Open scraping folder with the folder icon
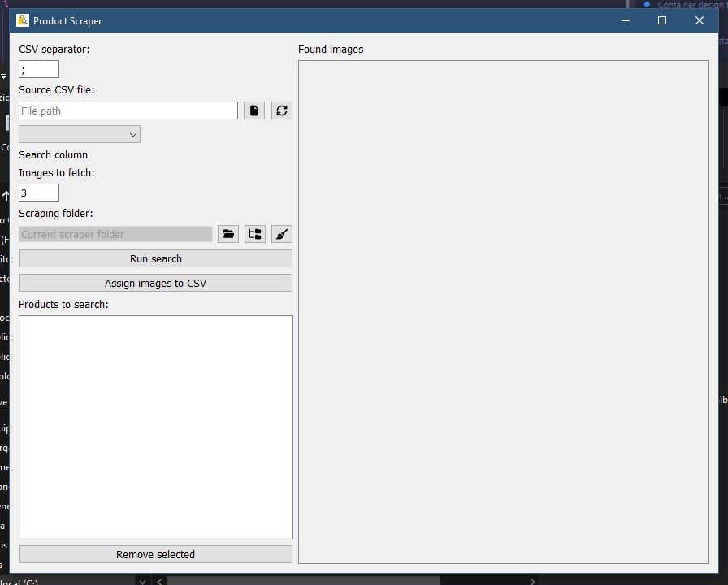This screenshot has height=585, width=728. coord(228,234)
